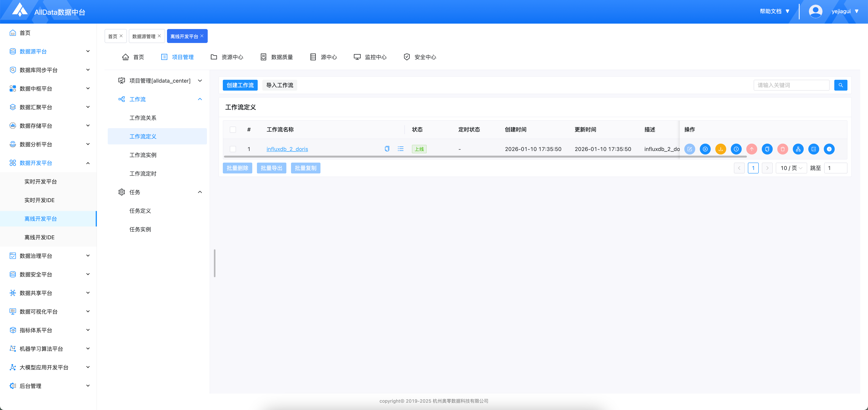Open the version info icon in operations
Screen dimensions: 868x410
click(829, 149)
